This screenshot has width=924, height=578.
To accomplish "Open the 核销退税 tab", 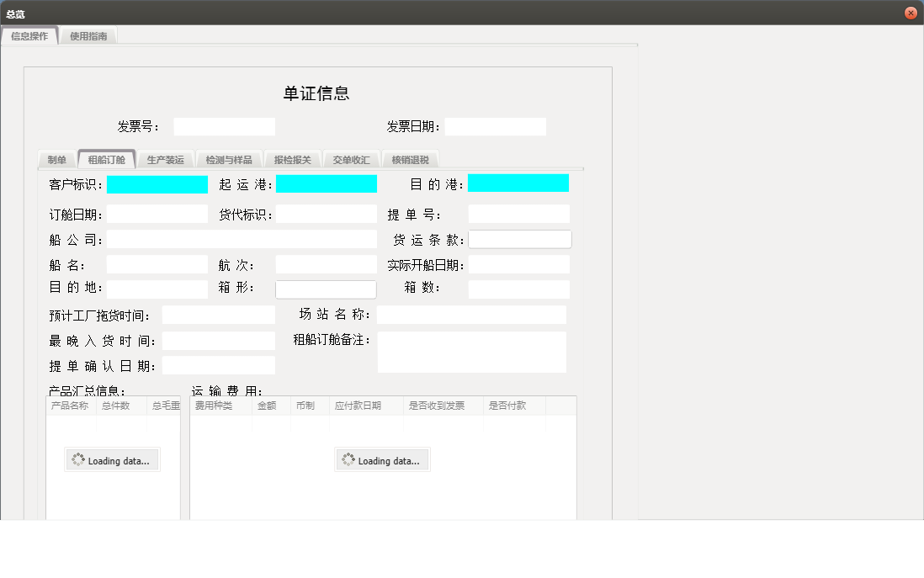I will click(x=410, y=158).
